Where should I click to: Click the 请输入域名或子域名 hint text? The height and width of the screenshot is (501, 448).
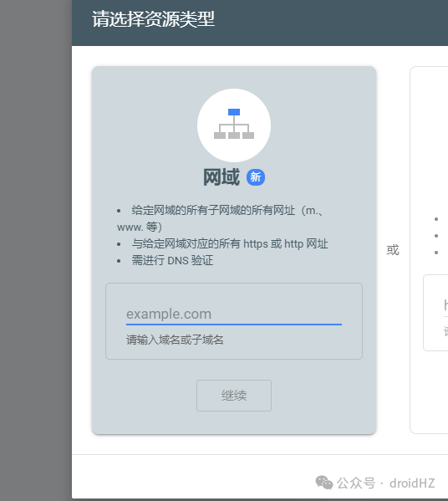(x=175, y=340)
